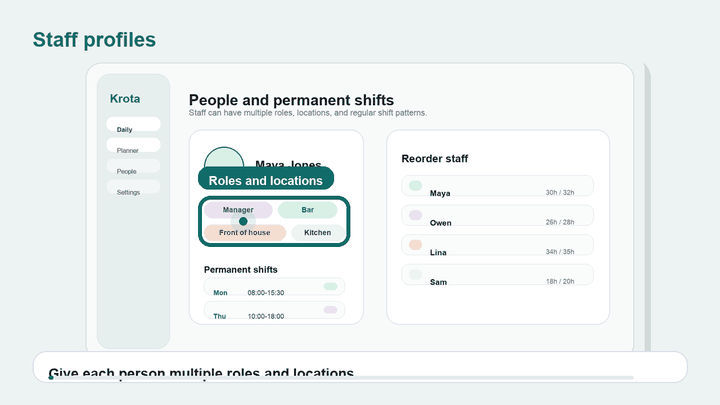Toggle the Front of house chip

coord(245,233)
